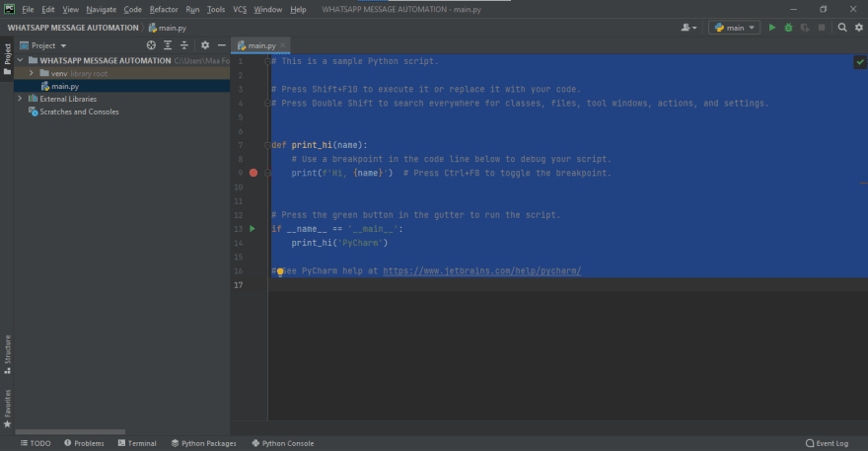Expand the venv library root folder
Screen dimensions: 868x451
(31, 73)
